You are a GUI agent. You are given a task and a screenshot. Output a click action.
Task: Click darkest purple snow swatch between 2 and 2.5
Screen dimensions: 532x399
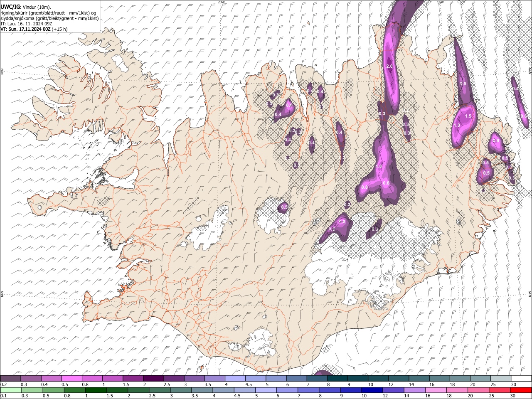pyautogui.click(x=153, y=378)
